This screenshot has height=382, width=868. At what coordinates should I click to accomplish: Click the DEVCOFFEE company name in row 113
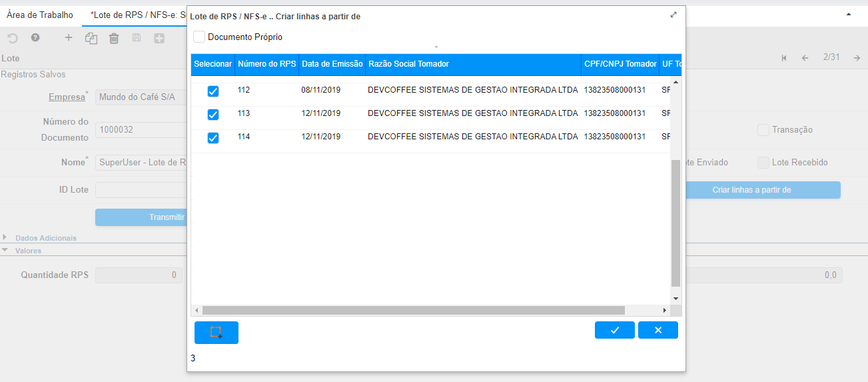tap(473, 113)
